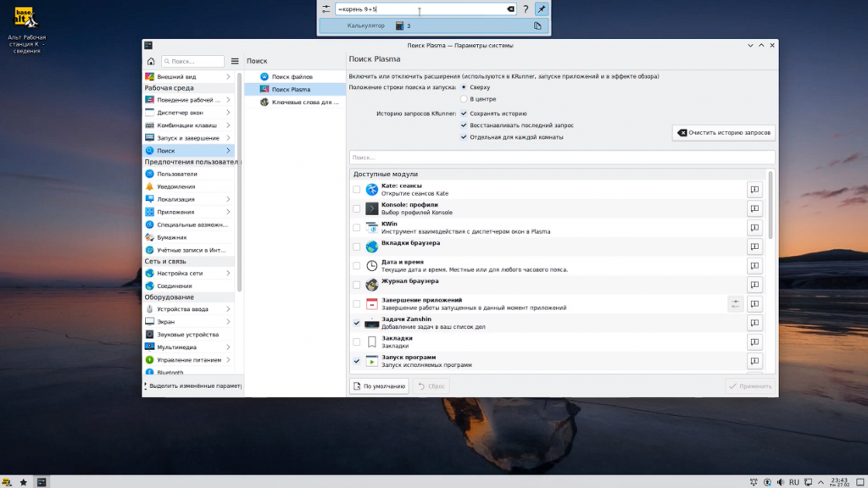Viewport: 868px width, 488px height.
Task: Show info for Журнал браузера module
Action: tap(754, 285)
